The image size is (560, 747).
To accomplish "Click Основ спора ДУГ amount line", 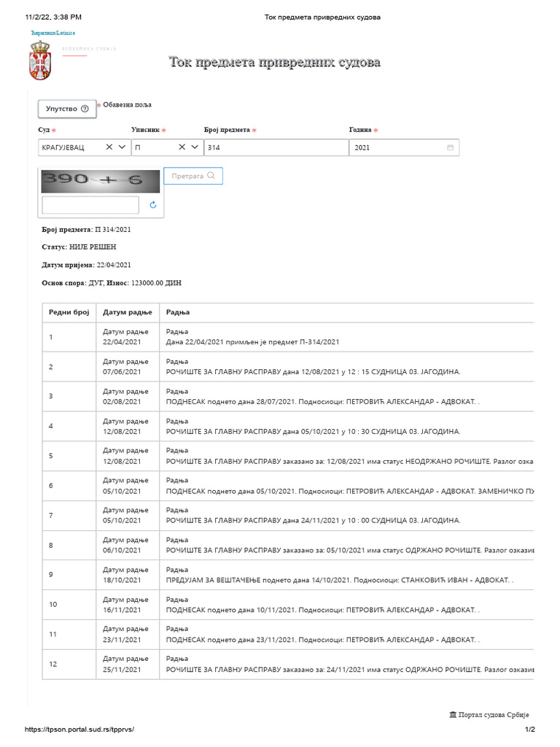I will 112,283.
